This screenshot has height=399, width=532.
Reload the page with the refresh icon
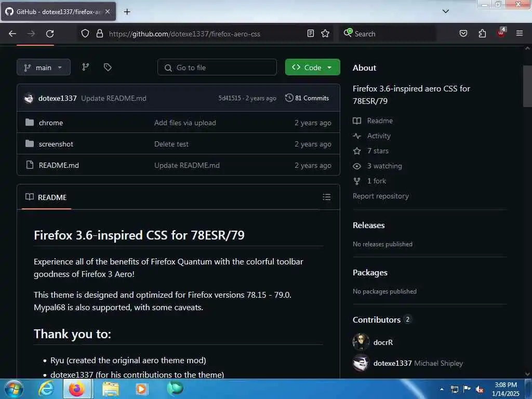[50, 34]
